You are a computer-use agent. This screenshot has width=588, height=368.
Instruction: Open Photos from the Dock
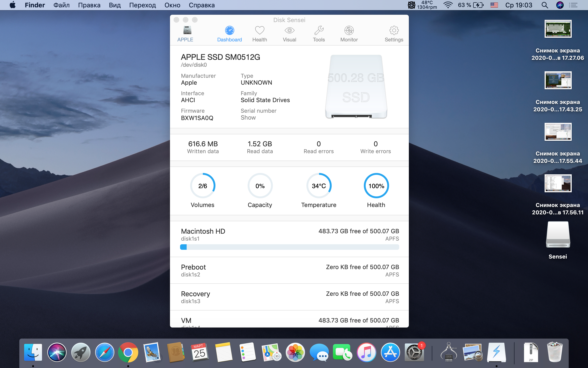295,352
